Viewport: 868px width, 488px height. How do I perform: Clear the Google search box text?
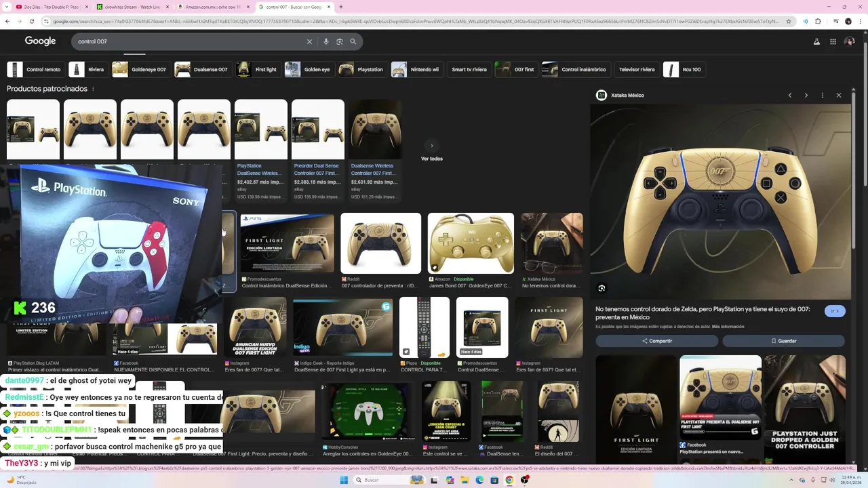coord(309,41)
